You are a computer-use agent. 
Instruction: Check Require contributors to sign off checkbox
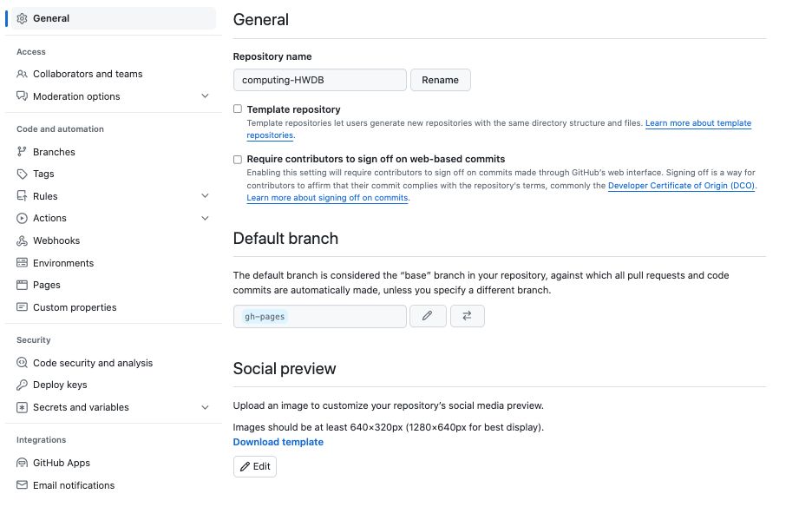pos(238,160)
